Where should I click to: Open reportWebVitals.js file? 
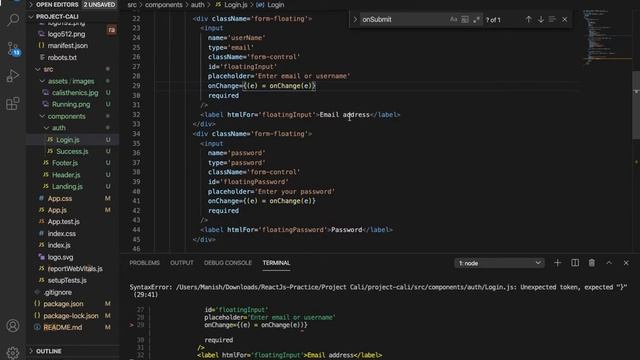coord(73,269)
